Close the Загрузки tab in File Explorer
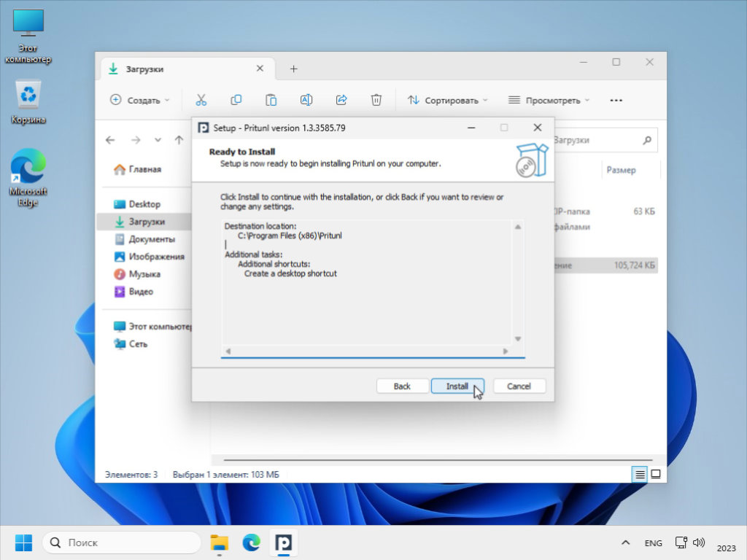747x560 pixels. (260, 69)
